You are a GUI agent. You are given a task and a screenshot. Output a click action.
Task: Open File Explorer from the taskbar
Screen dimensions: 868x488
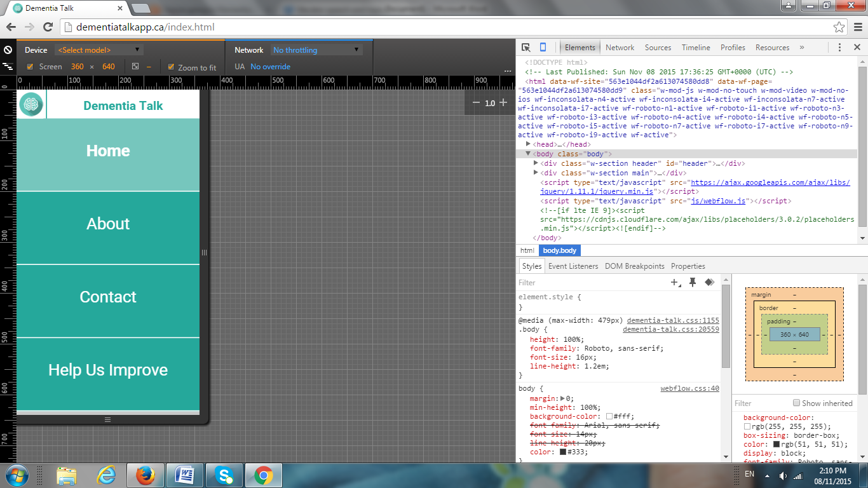coord(67,476)
